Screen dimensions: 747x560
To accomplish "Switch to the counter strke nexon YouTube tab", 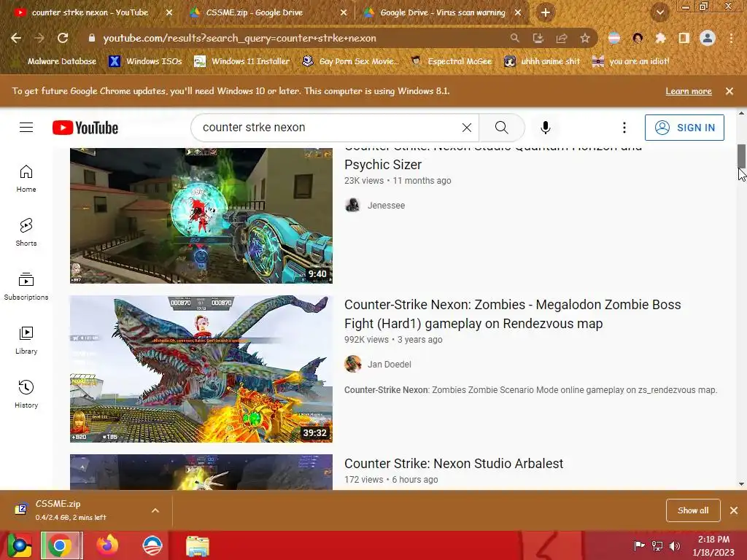I will tap(90, 12).
